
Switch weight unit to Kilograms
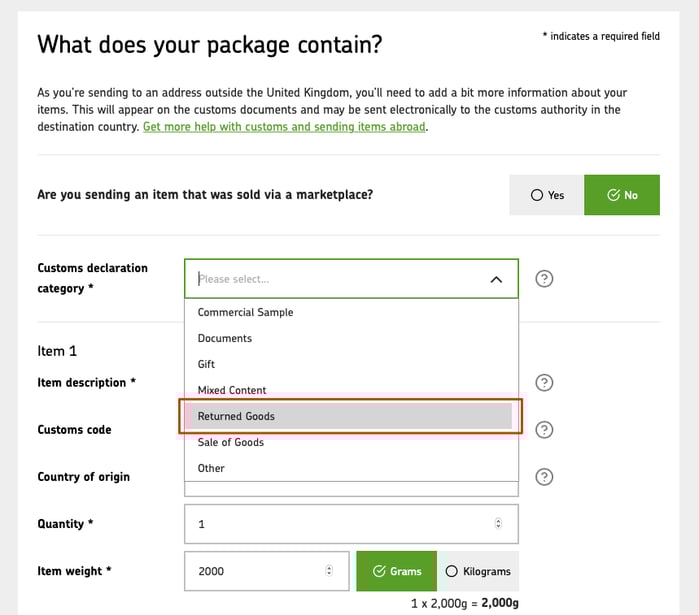point(478,571)
